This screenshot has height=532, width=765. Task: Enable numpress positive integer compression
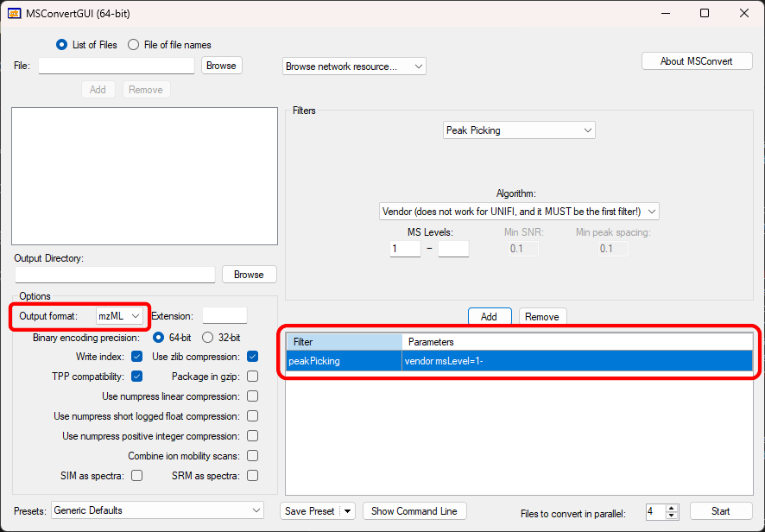coord(253,436)
